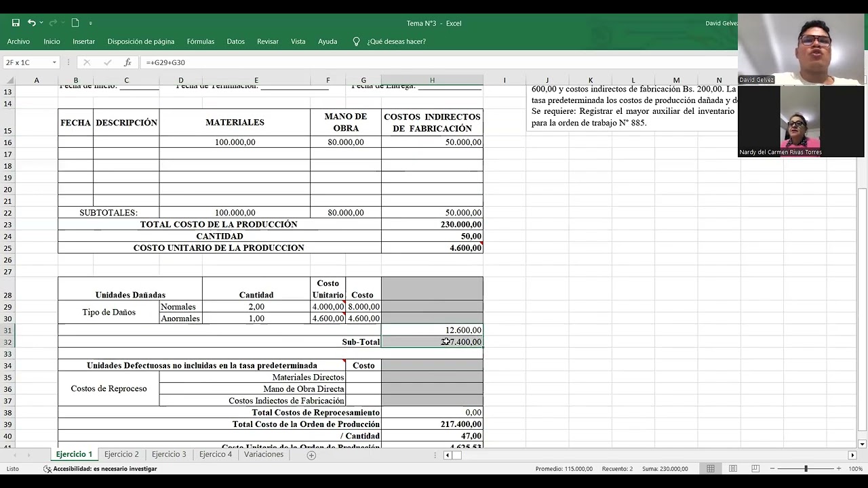868x488 pixels.
Task: Click the Name Box showing 2F x 1C
Action: point(26,62)
